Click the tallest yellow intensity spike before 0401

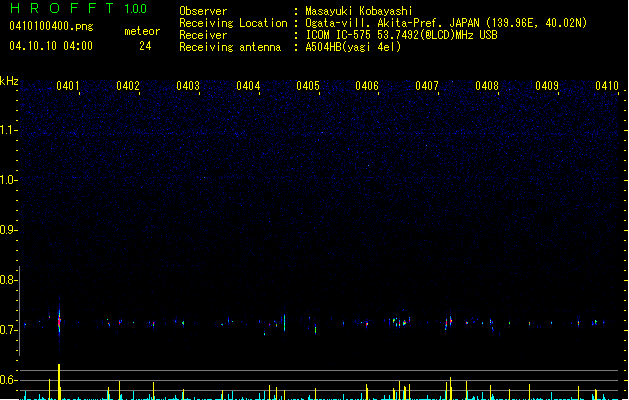click(x=59, y=382)
